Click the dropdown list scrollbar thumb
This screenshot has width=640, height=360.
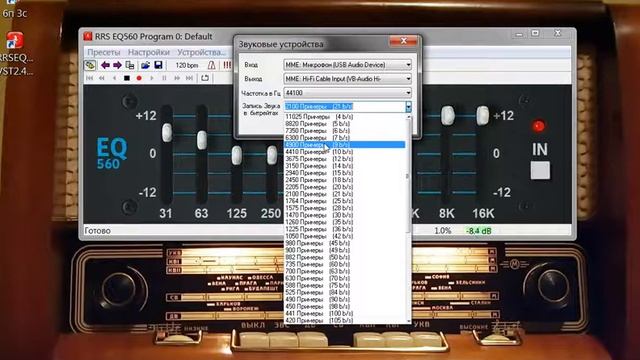pyautogui.click(x=408, y=176)
